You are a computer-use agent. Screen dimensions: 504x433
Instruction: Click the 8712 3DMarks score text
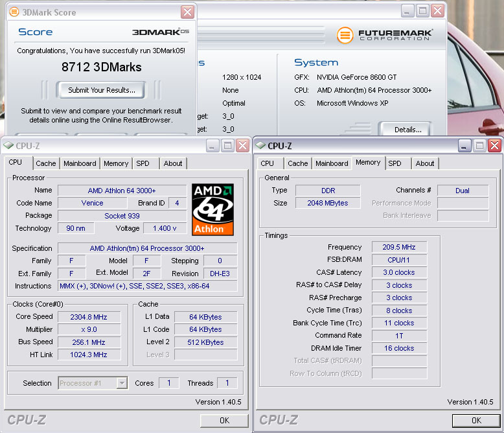pyautogui.click(x=101, y=67)
